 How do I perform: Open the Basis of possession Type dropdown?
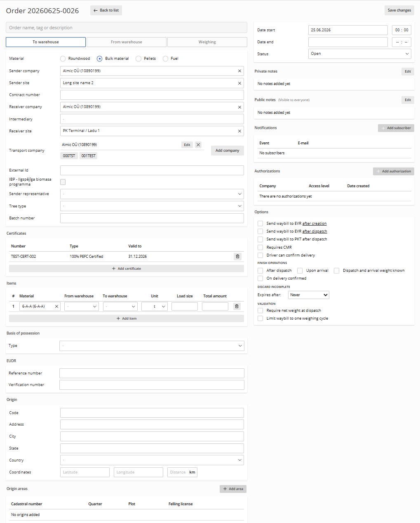(152, 346)
